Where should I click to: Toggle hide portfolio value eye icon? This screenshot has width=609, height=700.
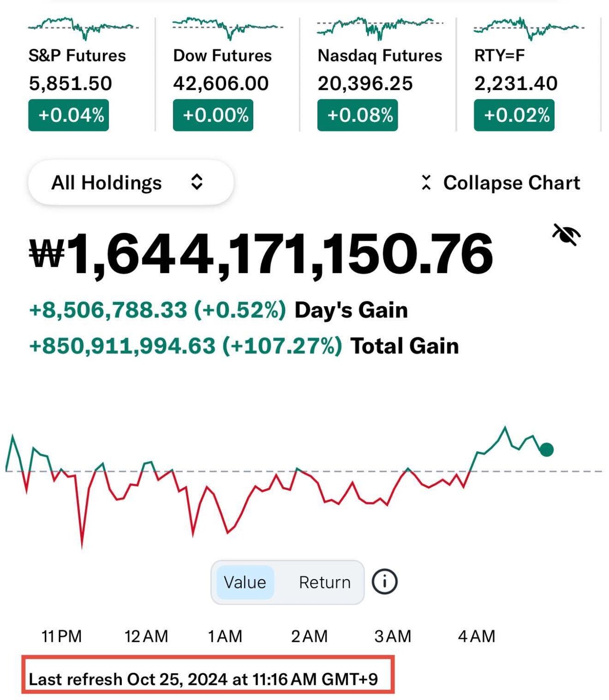pos(566,234)
